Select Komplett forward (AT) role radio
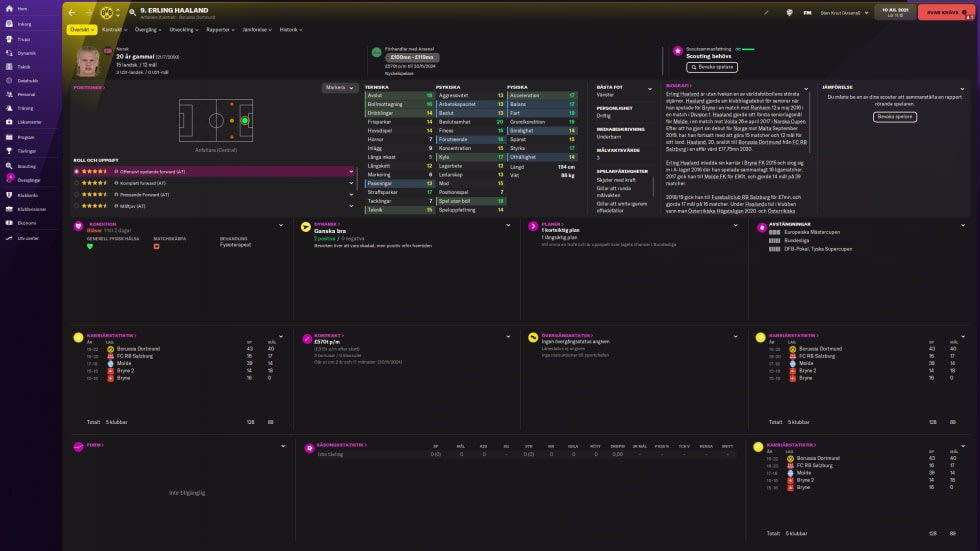This screenshot has width=980, height=551. point(77,183)
